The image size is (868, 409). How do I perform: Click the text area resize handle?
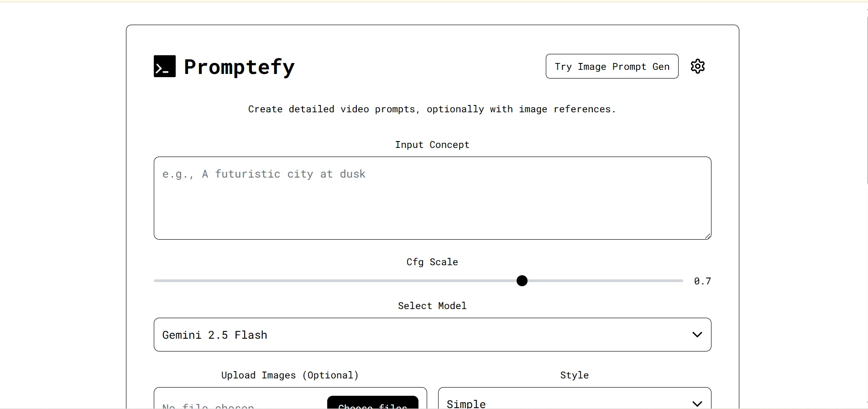(x=707, y=236)
